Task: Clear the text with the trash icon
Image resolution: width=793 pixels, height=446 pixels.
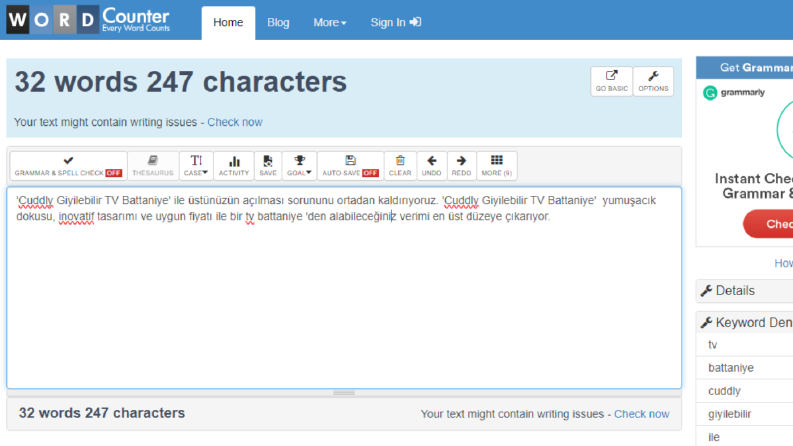Action: [x=400, y=166]
